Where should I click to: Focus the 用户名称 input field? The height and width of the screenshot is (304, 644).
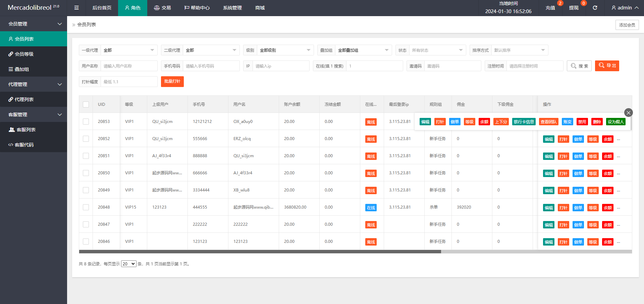point(129,66)
